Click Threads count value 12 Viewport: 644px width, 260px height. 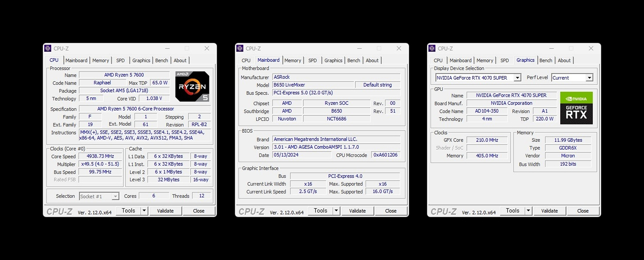click(x=202, y=196)
